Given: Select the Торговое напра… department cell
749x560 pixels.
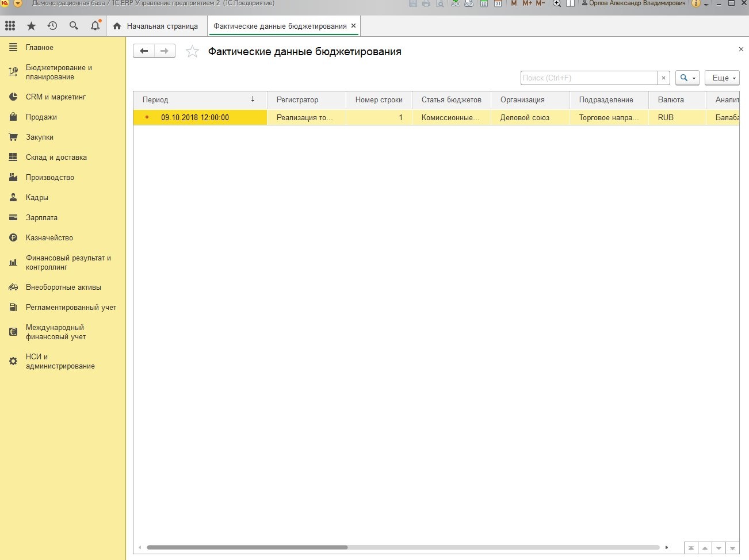Looking at the screenshot, I should (609, 117).
